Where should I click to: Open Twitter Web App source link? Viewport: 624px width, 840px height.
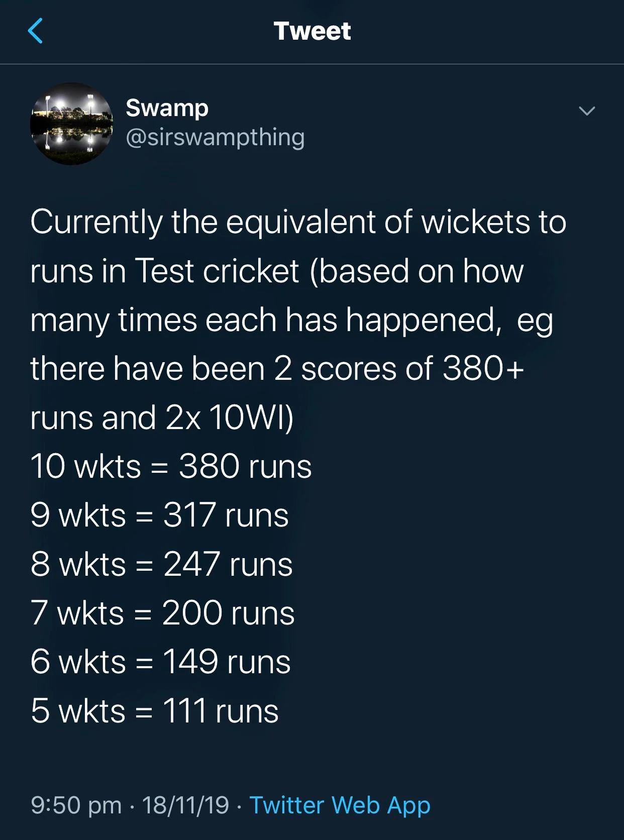click(340, 804)
